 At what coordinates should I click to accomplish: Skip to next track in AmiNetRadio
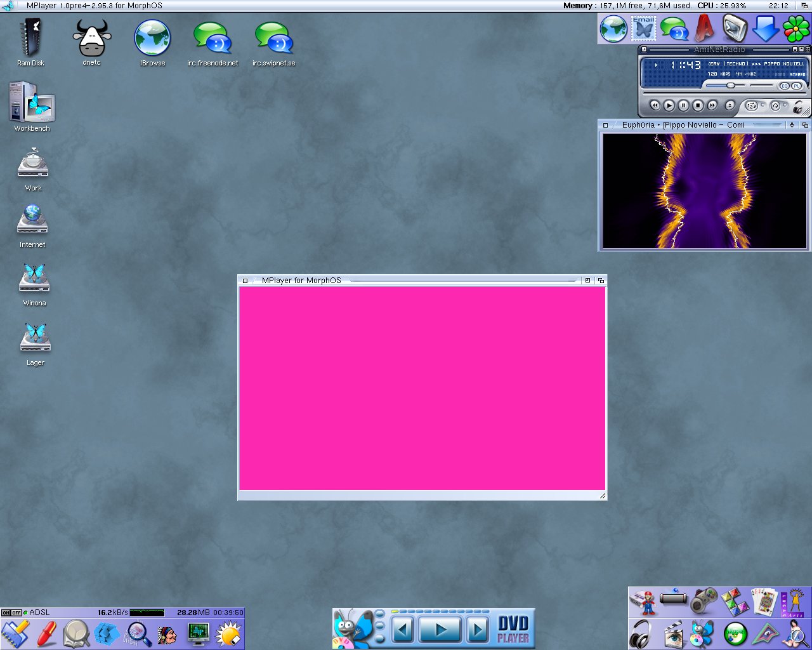(x=712, y=105)
